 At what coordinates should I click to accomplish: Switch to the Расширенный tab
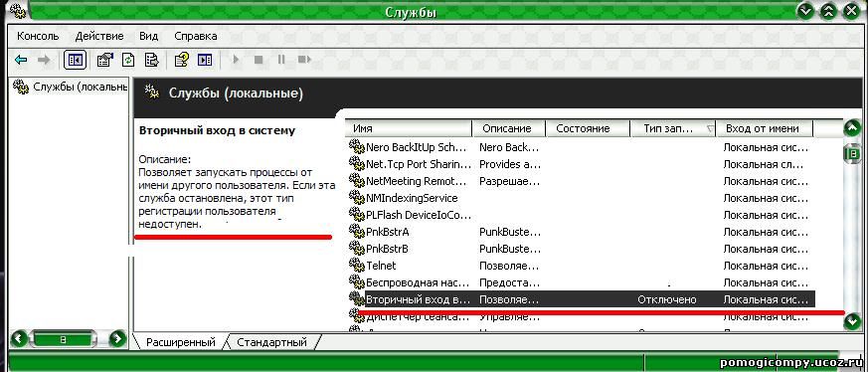click(x=181, y=342)
